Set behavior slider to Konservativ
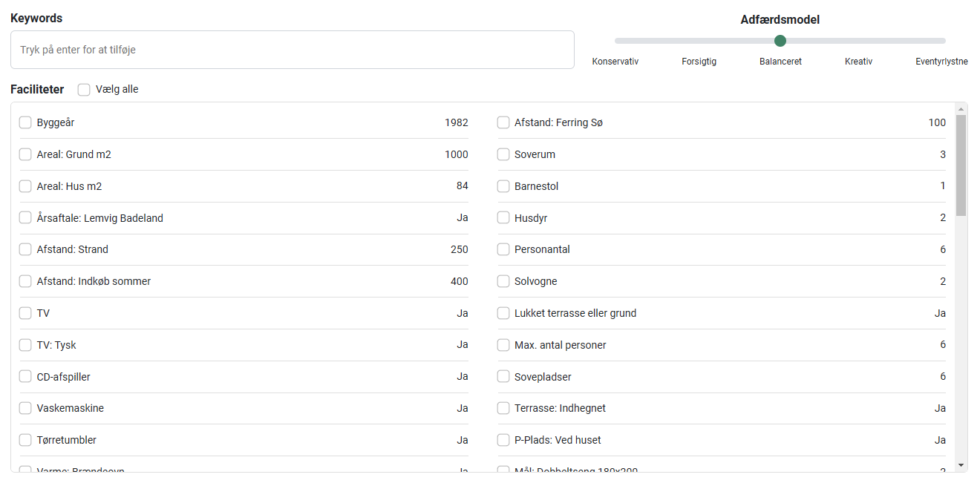This screenshot has width=980, height=483. 615,41
